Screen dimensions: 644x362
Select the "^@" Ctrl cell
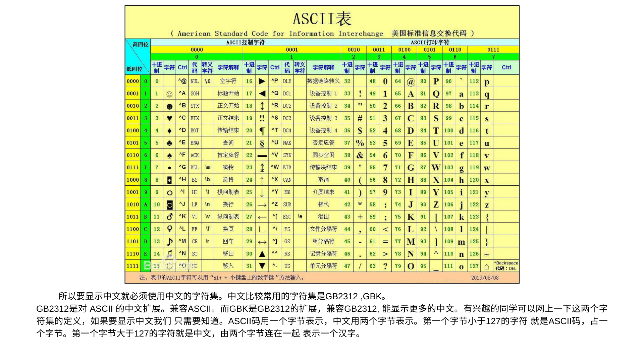pos(182,81)
